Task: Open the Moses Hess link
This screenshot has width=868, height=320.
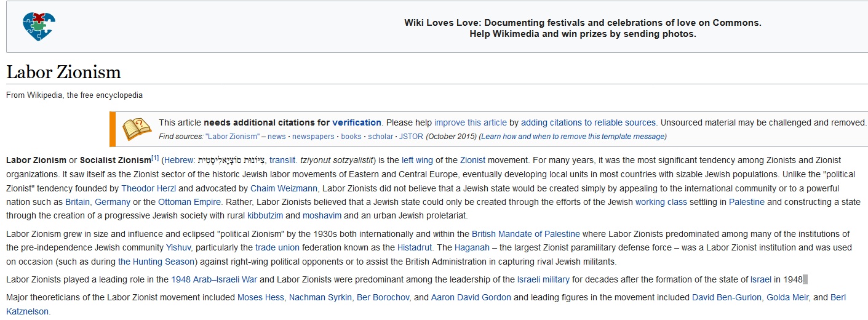Action: 261,297
